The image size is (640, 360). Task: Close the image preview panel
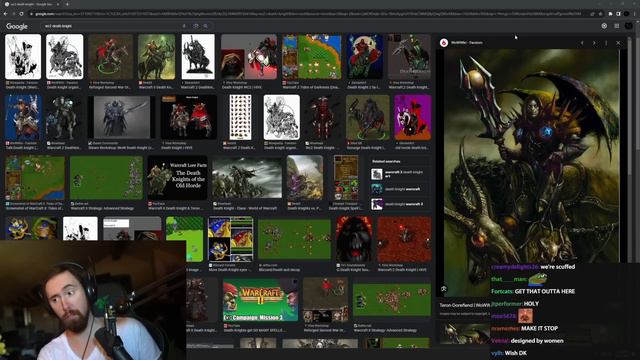coord(618,42)
